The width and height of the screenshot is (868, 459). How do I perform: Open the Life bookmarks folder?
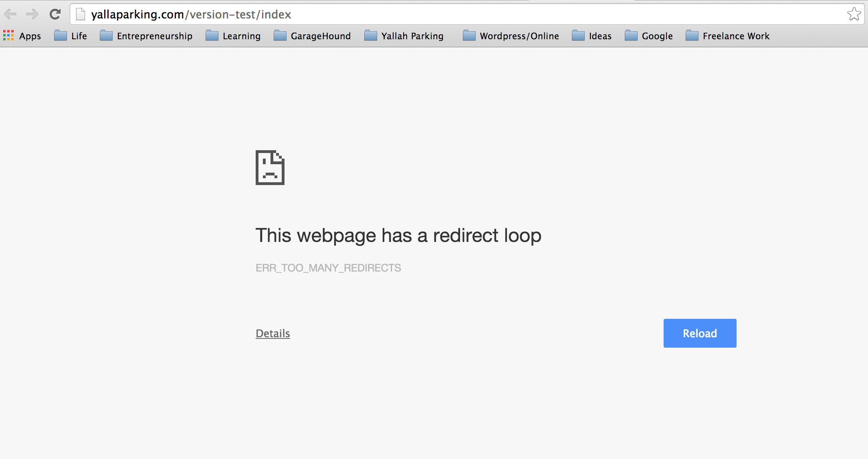click(x=71, y=36)
